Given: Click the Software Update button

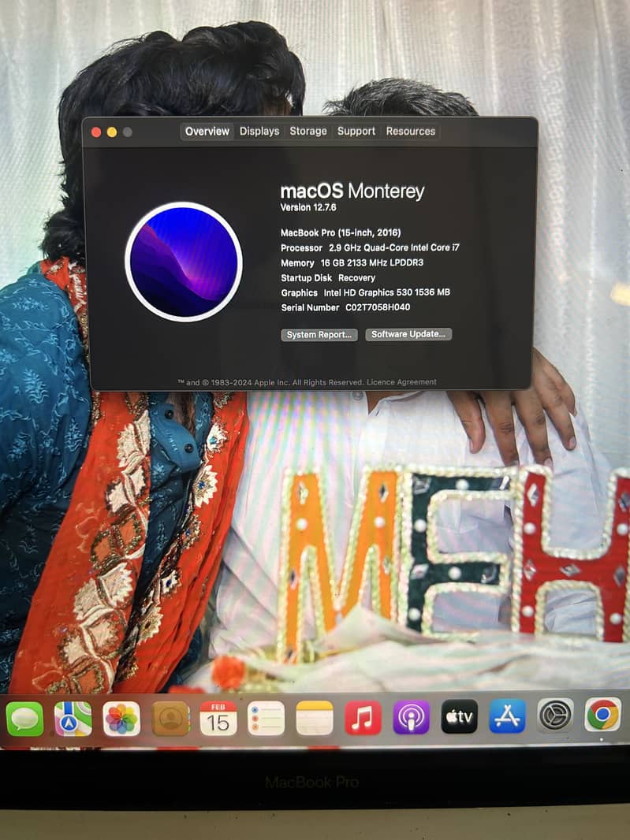Looking at the screenshot, I should tap(408, 334).
